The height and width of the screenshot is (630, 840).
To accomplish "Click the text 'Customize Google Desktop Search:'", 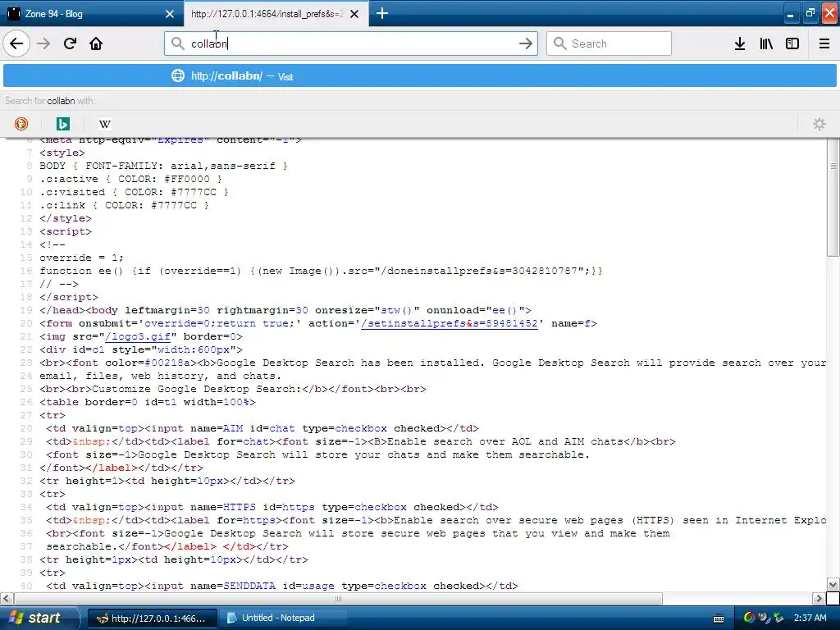I will click(x=197, y=389).
